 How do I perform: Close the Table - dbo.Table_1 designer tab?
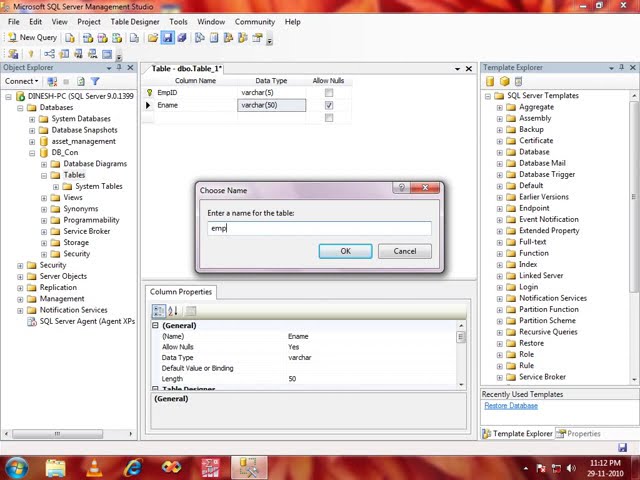click(469, 69)
